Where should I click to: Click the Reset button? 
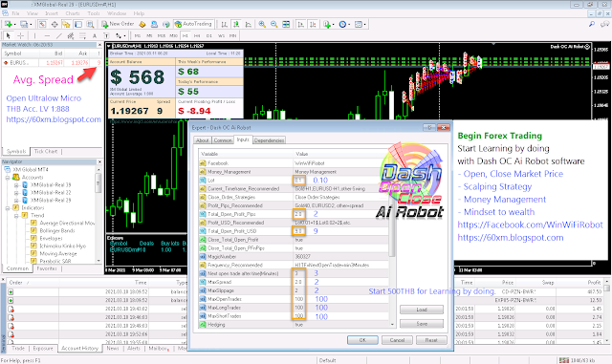point(431,340)
